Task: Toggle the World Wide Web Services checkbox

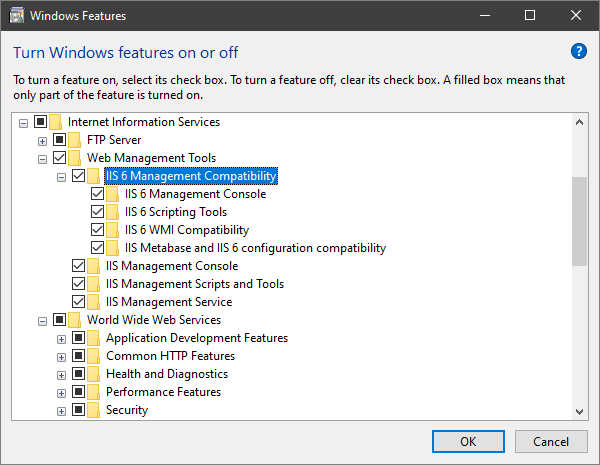Action: pos(59,320)
